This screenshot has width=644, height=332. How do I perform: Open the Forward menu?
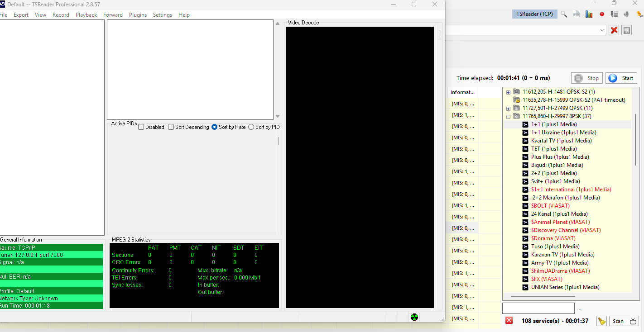pos(113,15)
